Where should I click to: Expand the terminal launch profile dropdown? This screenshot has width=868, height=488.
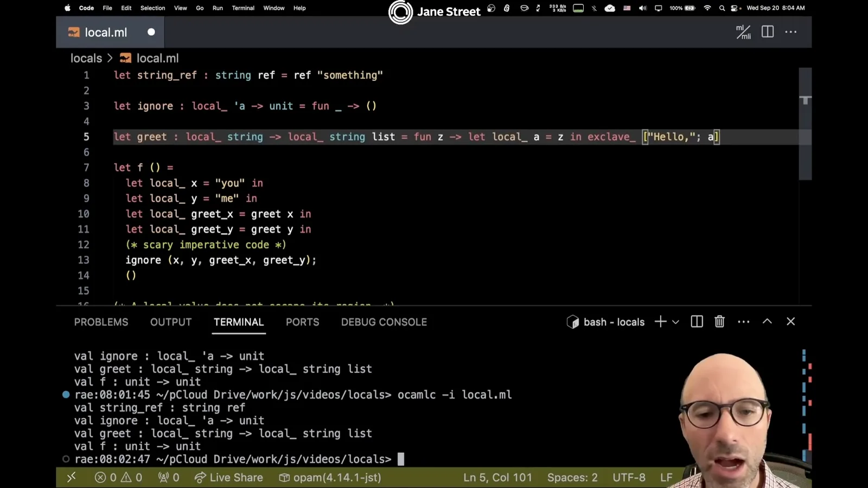click(675, 322)
